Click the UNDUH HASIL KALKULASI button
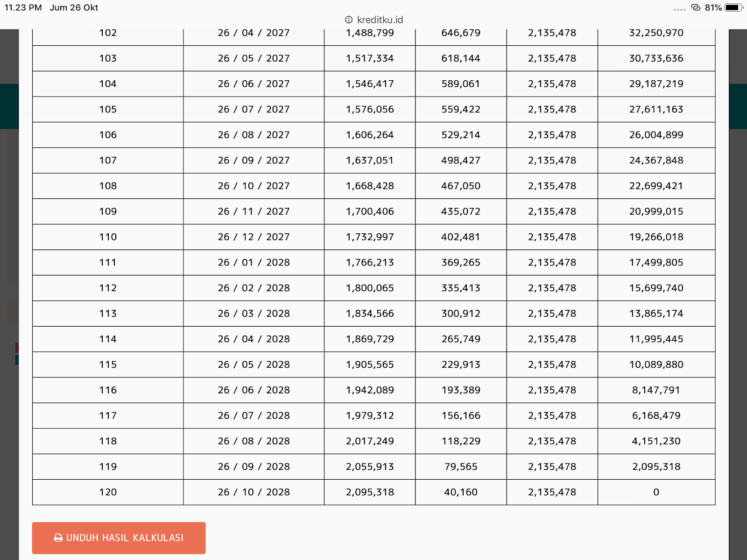This screenshot has height=560, width=747. tap(119, 538)
